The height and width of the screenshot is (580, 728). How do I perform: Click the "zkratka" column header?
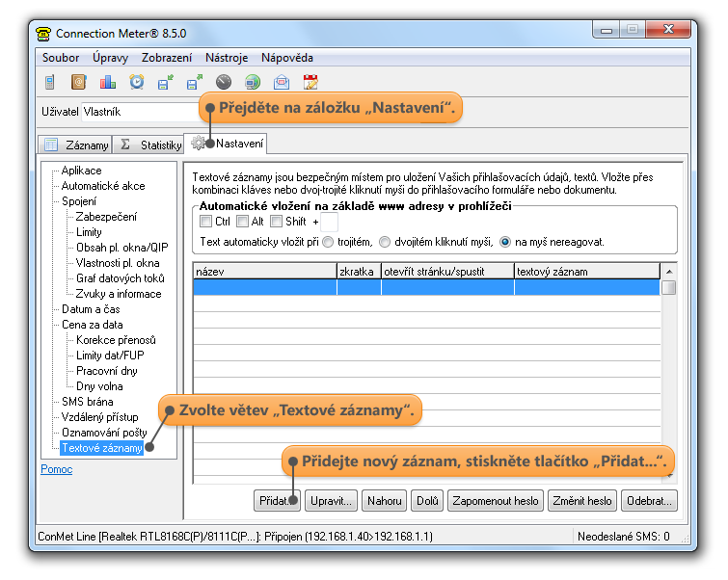coord(359,272)
